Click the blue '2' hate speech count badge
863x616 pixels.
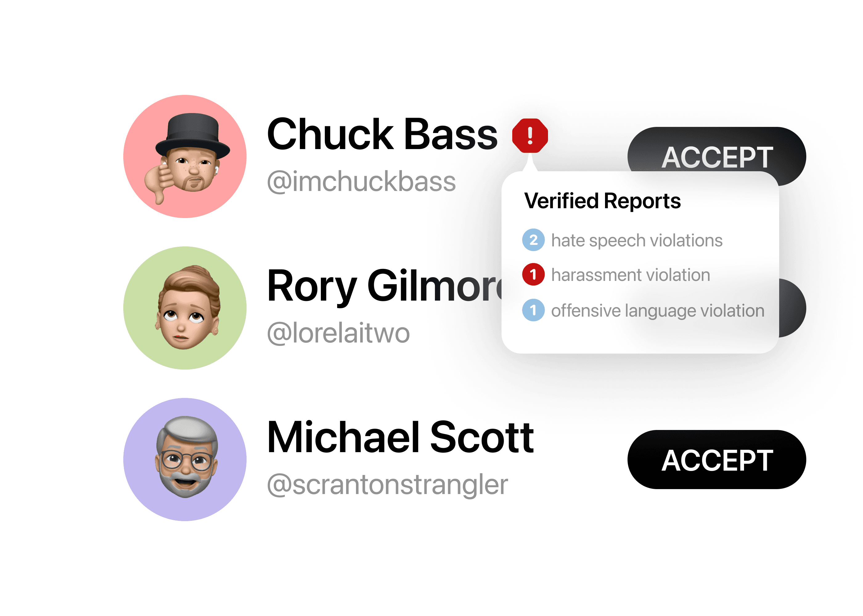point(533,240)
